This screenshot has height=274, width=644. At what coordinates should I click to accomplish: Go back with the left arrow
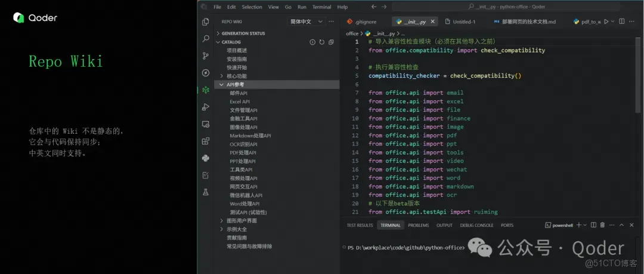pos(373,7)
